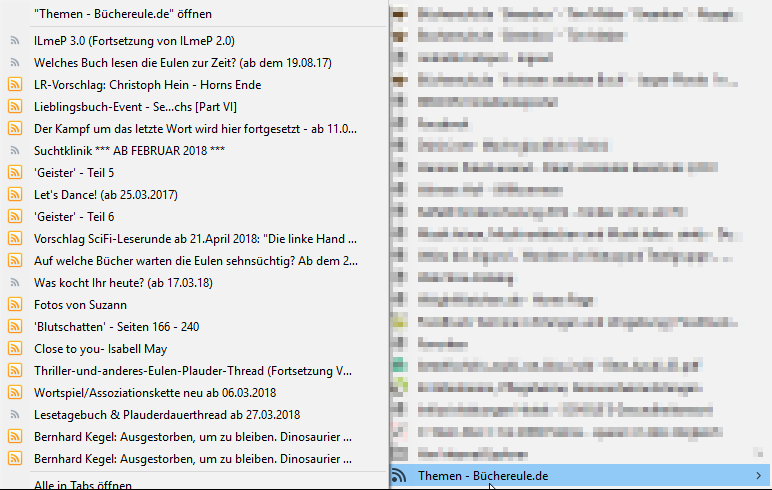
Task: Expand submenu arrow of 'Themen - Büchereule.de'
Action: coord(759,476)
